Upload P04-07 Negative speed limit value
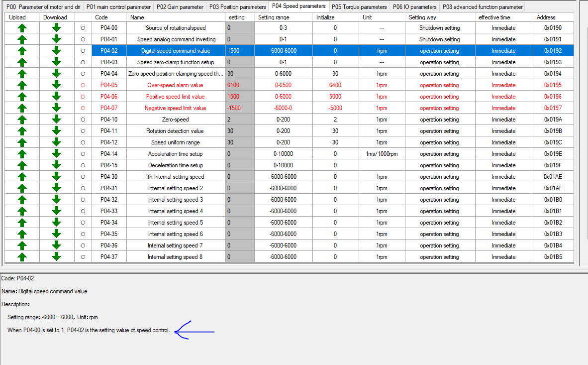 pyautogui.click(x=22, y=108)
